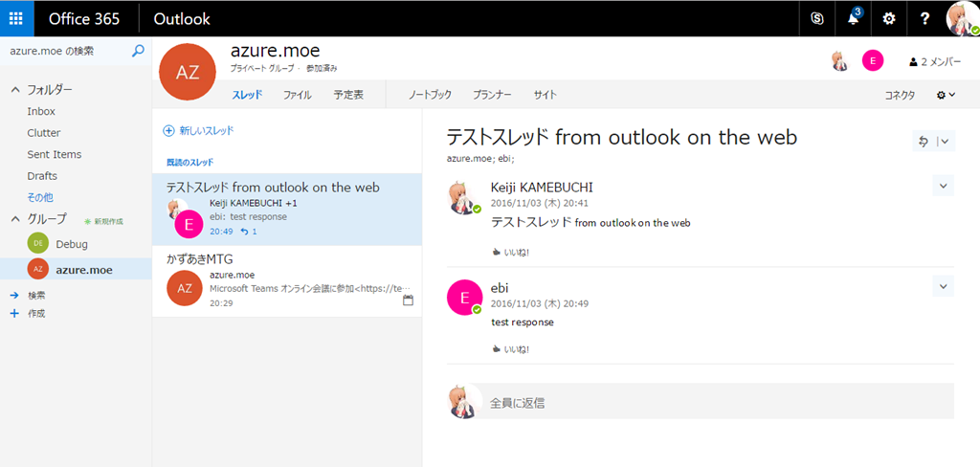
Task: Switch to the 予定表 tab
Action: click(x=348, y=95)
